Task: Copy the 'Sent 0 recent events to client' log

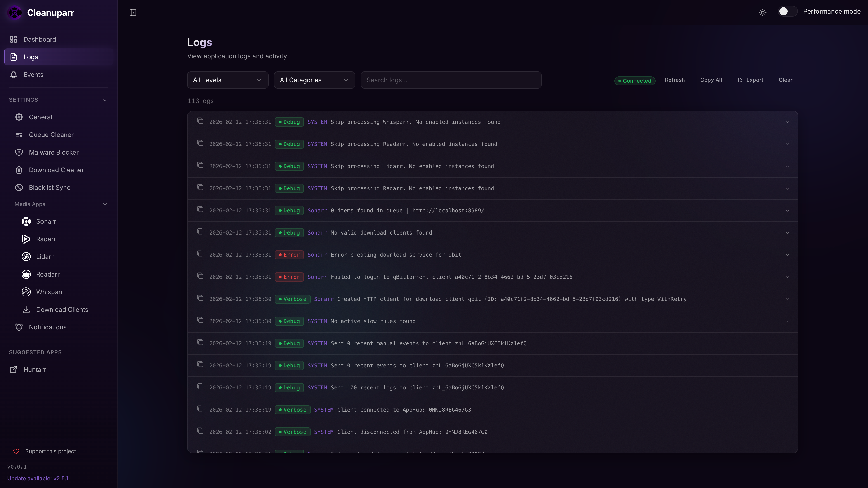Action: click(x=200, y=364)
